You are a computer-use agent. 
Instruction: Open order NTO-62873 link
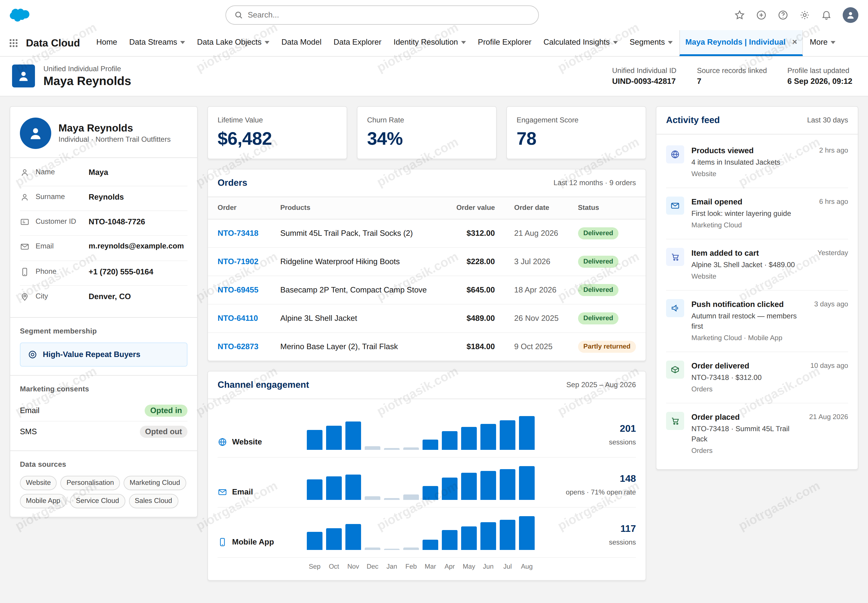tap(238, 346)
